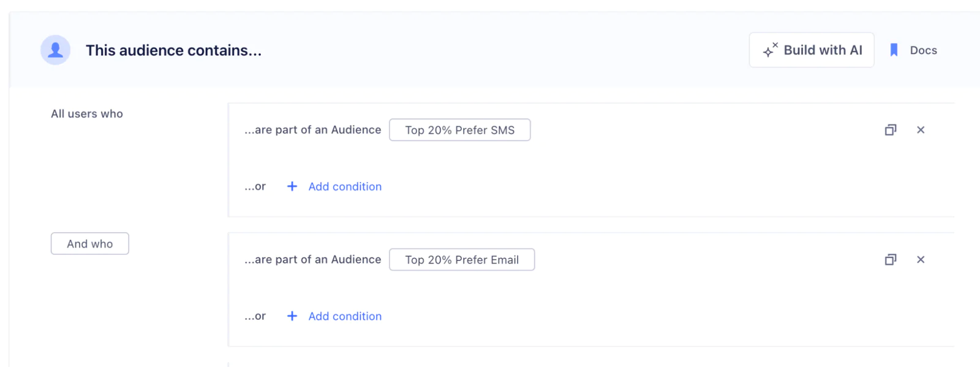The height and width of the screenshot is (367, 980).
Task: Click the All users who label
Action: coord(87,114)
